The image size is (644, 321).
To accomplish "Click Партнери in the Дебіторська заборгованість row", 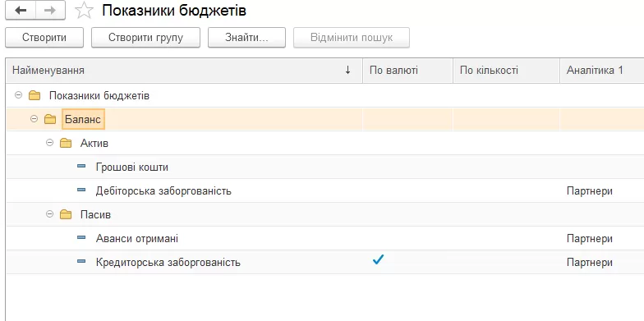I will (x=590, y=190).
